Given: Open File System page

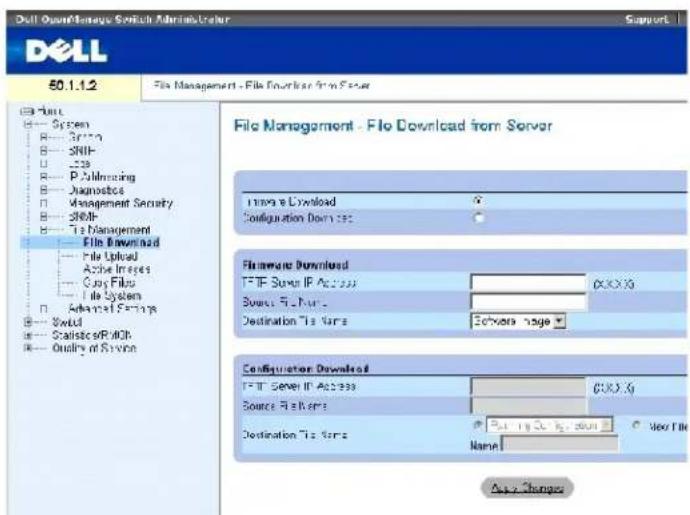Looking at the screenshot, I should pyautogui.click(x=112, y=296).
